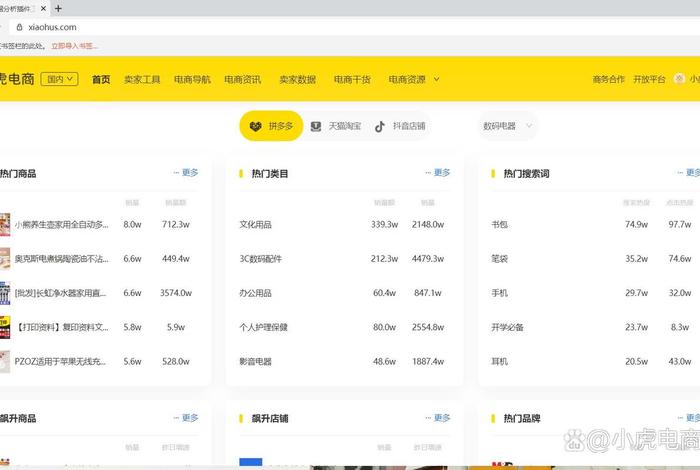Click the 手机 search term
Viewport: 700px width, 470px height.
(x=500, y=293)
